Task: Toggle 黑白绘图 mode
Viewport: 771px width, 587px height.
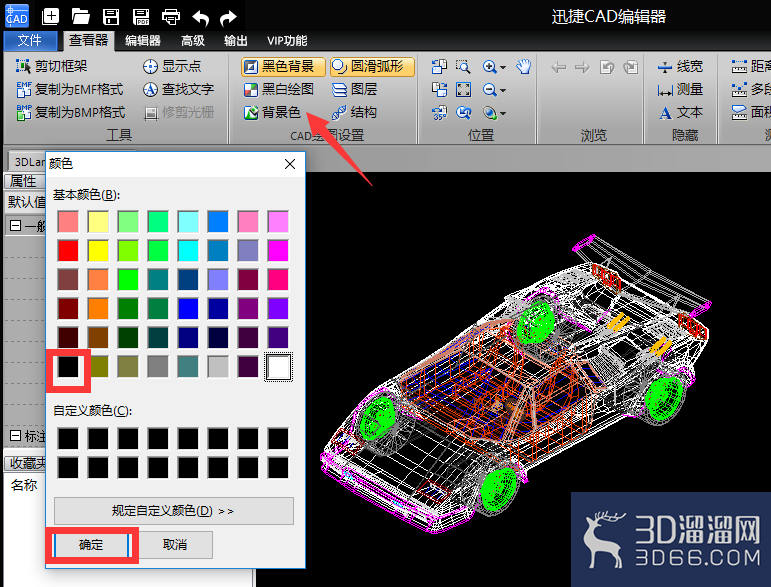Action: tap(278, 89)
